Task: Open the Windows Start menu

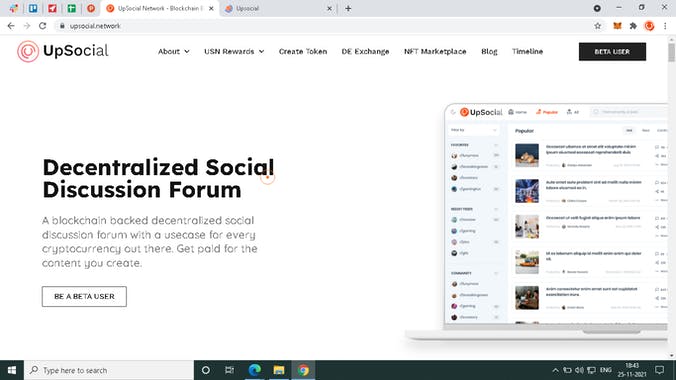Action: click(12, 370)
